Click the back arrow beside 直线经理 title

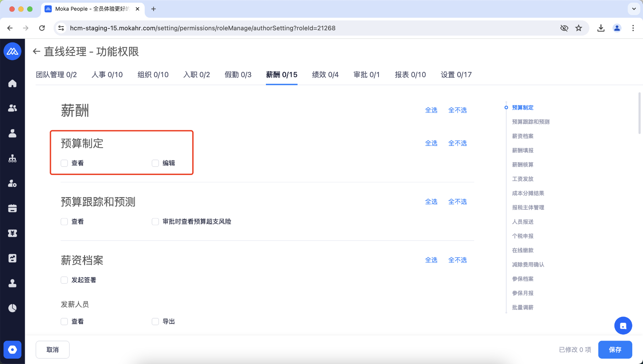point(37,52)
